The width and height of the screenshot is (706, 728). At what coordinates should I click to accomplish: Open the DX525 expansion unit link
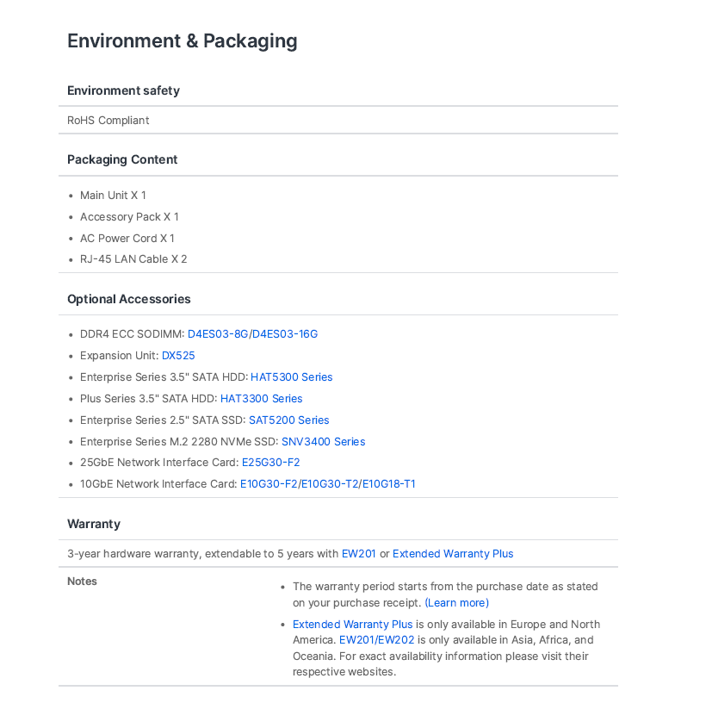[x=178, y=356]
